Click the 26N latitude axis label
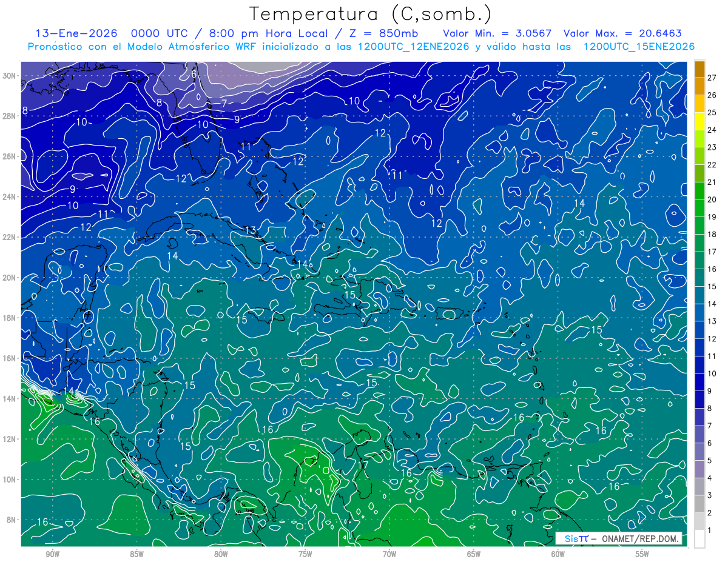Image resolution: width=728 pixels, height=562 pixels. click(x=10, y=156)
